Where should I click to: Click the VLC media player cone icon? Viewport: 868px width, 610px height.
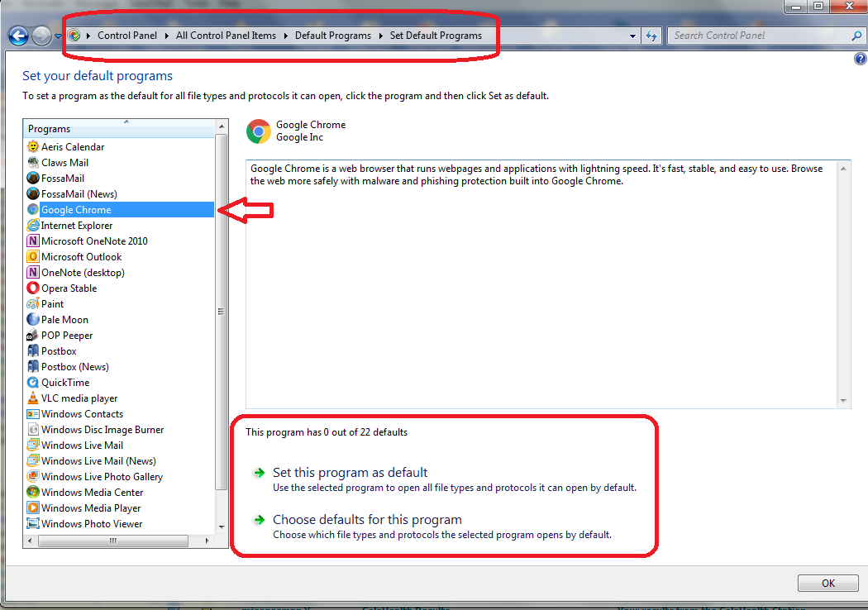point(33,398)
